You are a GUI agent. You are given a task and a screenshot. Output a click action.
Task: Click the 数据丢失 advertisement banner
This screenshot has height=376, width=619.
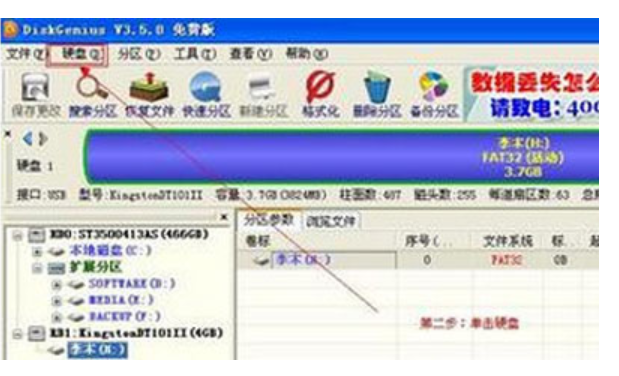click(x=531, y=95)
